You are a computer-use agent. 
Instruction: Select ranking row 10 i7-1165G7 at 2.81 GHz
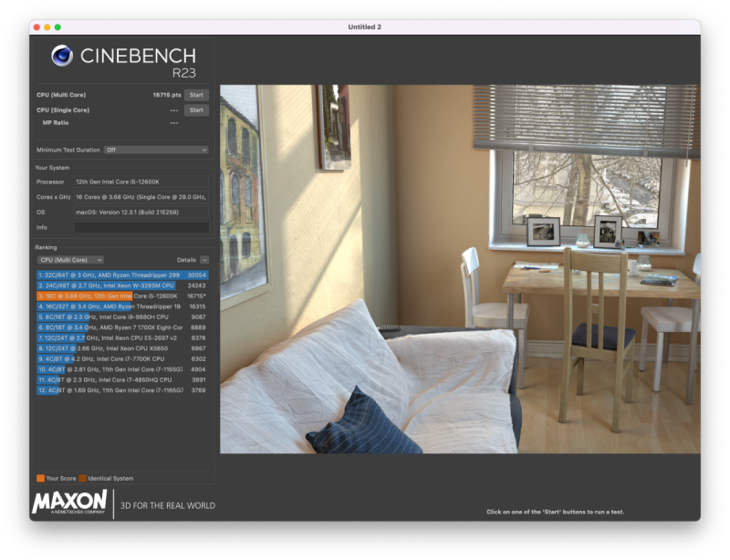tap(122, 369)
